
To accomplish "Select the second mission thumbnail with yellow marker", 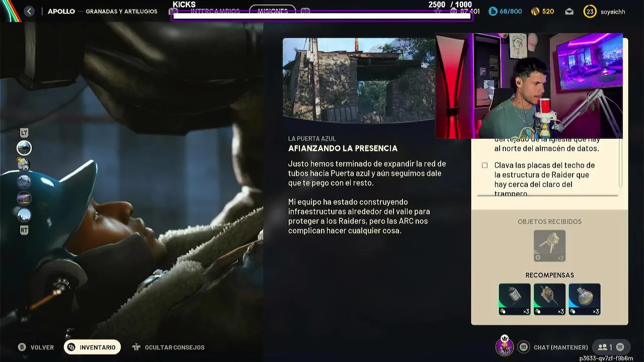I will [x=24, y=164].
